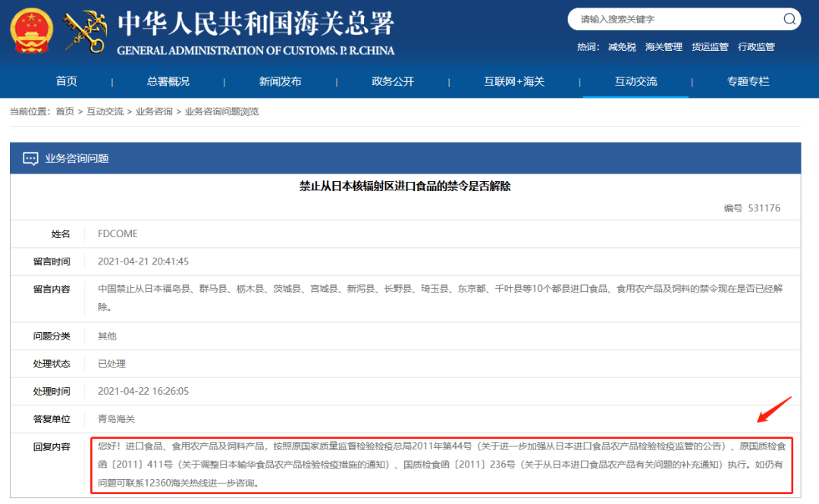
Task: Click the national emblem in the header
Action: [30, 29]
